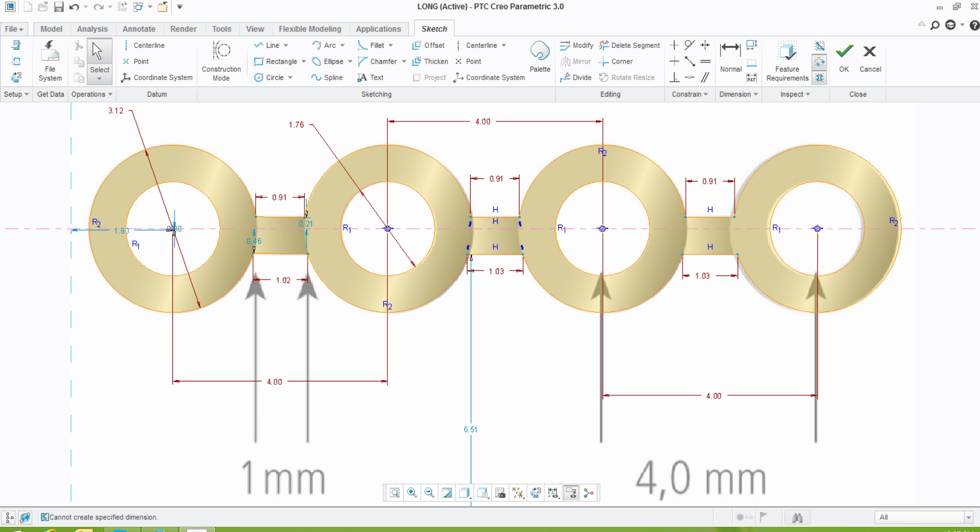Image resolution: width=980 pixels, height=532 pixels.
Task: Cancel the sketch
Action: [x=870, y=58]
